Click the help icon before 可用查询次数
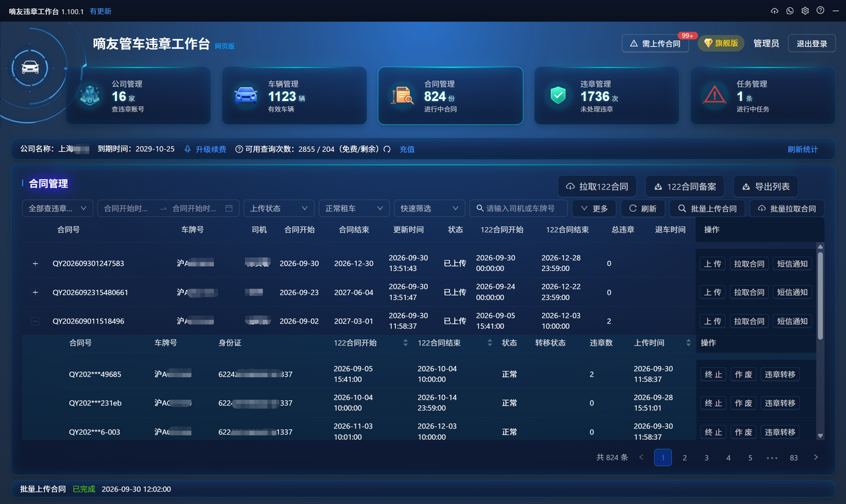 pyautogui.click(x=239, y=149)
